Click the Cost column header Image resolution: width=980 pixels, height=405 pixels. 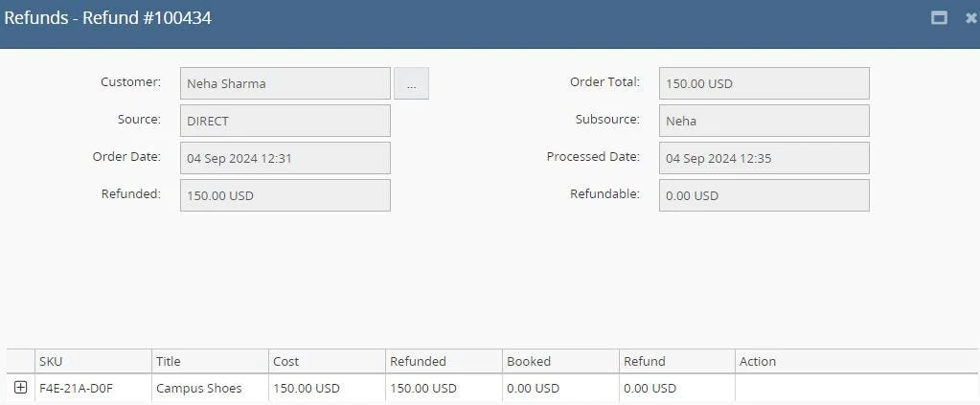(x=326, y=361)
